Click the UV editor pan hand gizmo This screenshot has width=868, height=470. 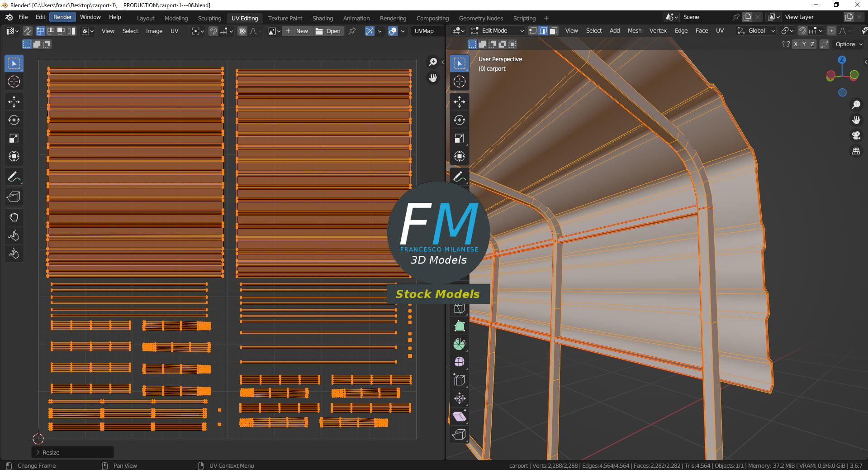(x=433, y=78)
